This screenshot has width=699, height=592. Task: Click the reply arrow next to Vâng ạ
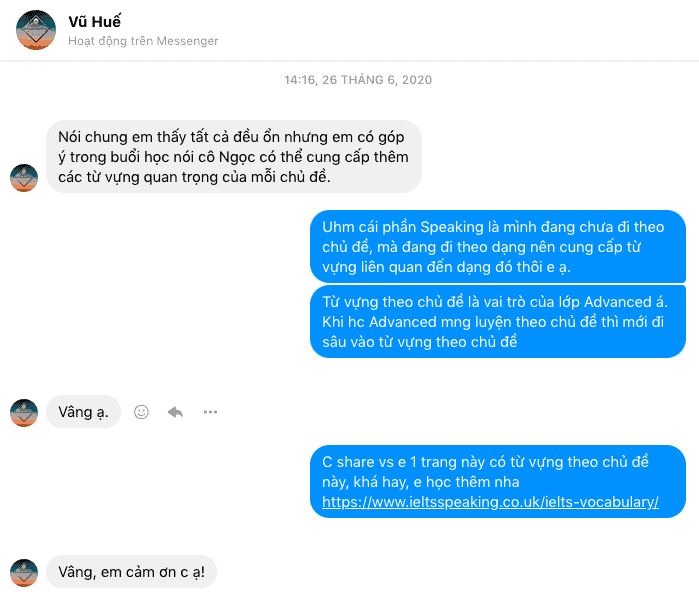(x=175, y=412)
